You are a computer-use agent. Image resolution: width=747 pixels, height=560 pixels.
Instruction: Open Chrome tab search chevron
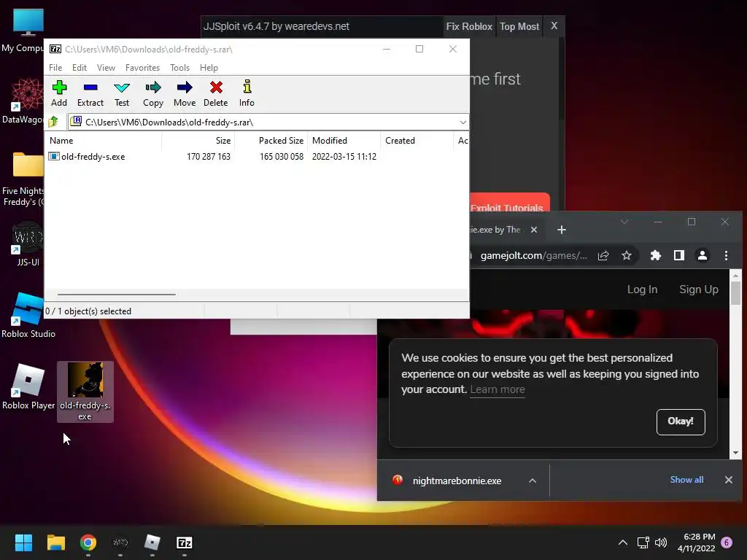[x=624, y=222]
